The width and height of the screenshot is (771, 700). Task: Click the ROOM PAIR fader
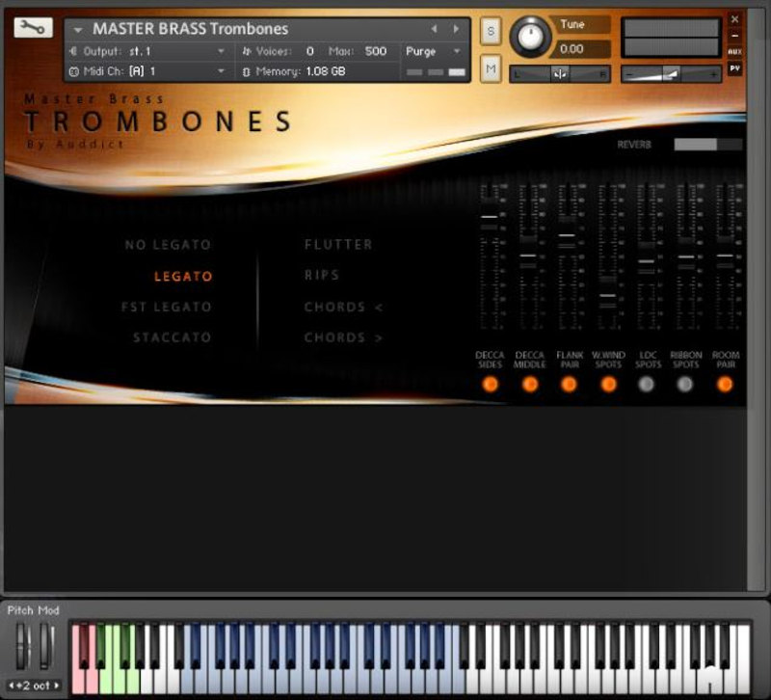point(725,256)
